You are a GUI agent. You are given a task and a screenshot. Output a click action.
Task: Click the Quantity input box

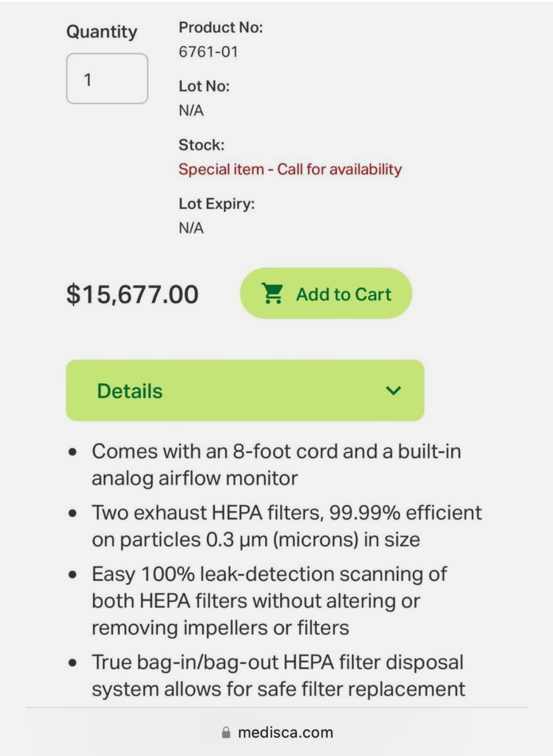click(107, 79)
